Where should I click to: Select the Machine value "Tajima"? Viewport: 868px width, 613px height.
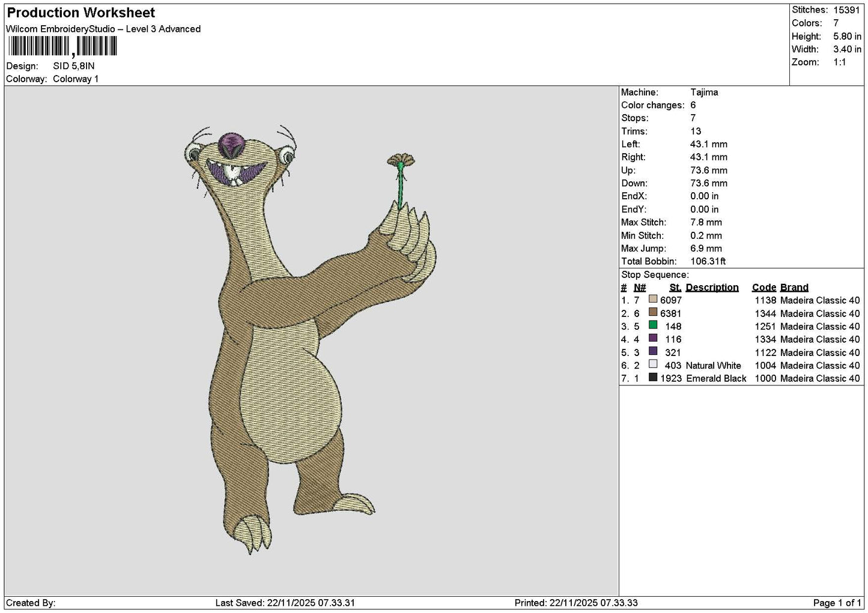point(704,92)
